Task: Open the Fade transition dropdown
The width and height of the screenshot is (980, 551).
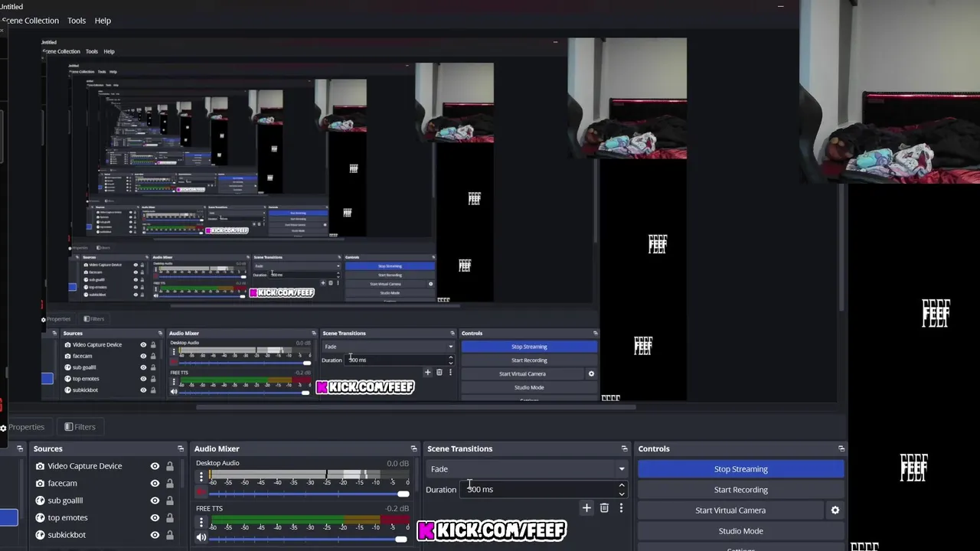Action: tap(528, 469)
